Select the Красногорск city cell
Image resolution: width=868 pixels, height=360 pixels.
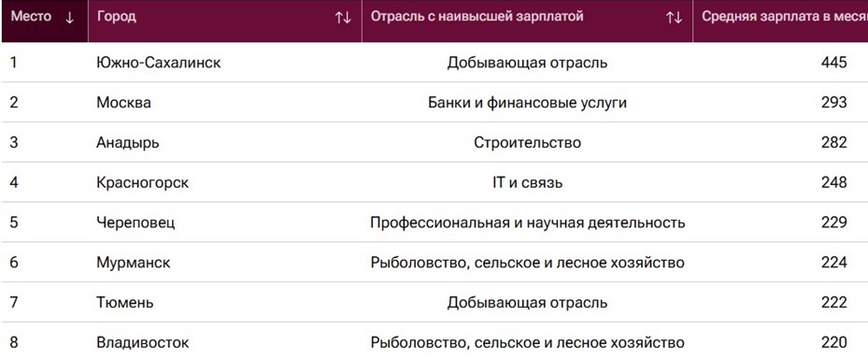[x=142, y=182]
